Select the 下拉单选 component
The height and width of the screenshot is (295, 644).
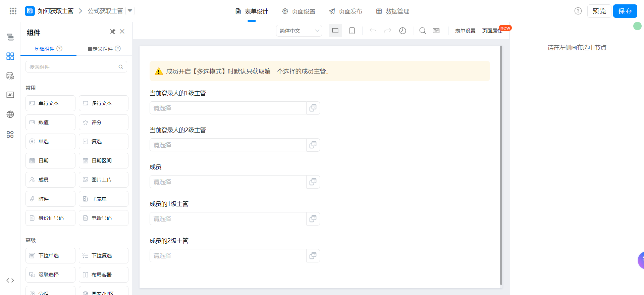(50, 256)
